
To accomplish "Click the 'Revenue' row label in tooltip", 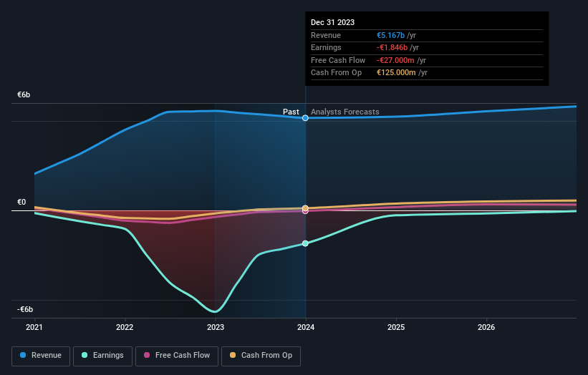I will pyautogui.click(x=326, y=35).
